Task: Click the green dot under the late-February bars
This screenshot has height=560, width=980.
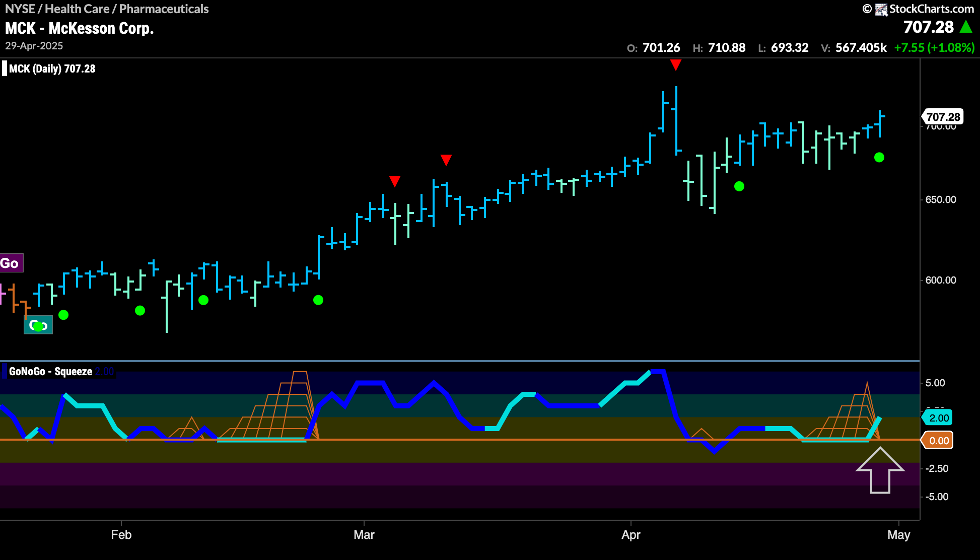Action: pyautogui.click(x=318, y=300)
